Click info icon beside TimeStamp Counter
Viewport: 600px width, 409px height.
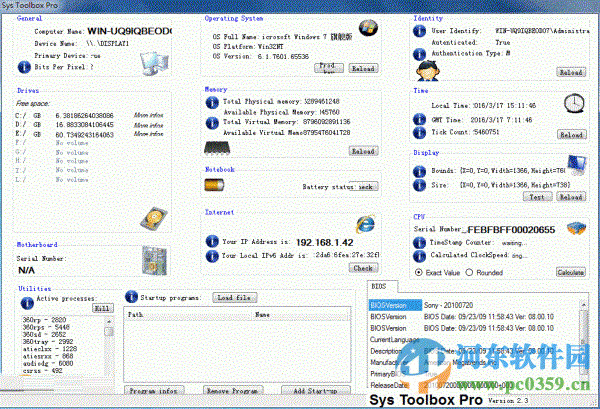419,243
